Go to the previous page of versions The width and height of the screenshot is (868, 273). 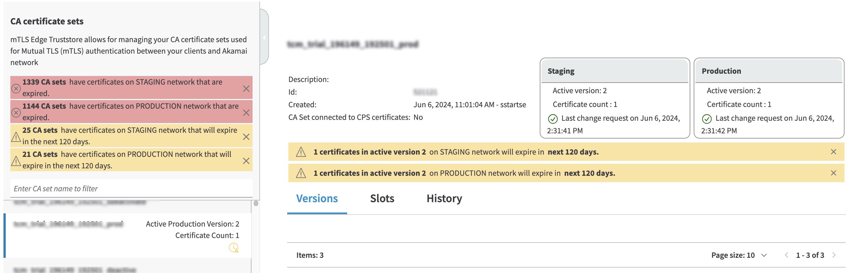pyautogui.click(x=787, y=255)
